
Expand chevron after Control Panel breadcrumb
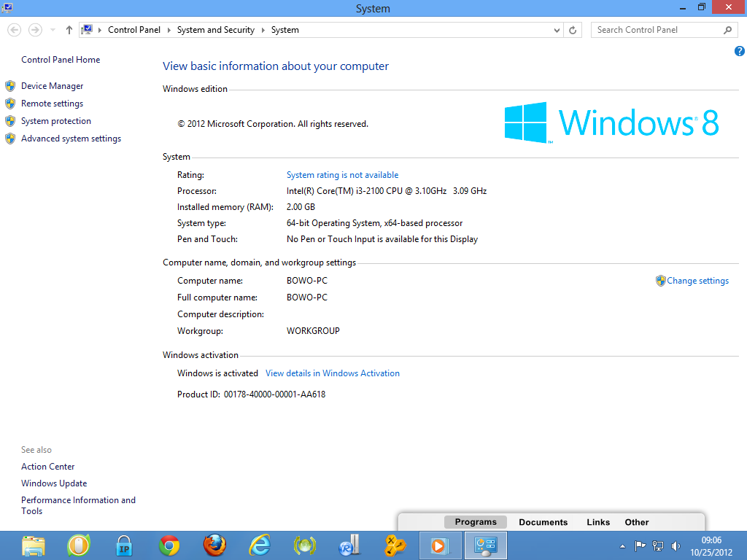coord(169,30)
